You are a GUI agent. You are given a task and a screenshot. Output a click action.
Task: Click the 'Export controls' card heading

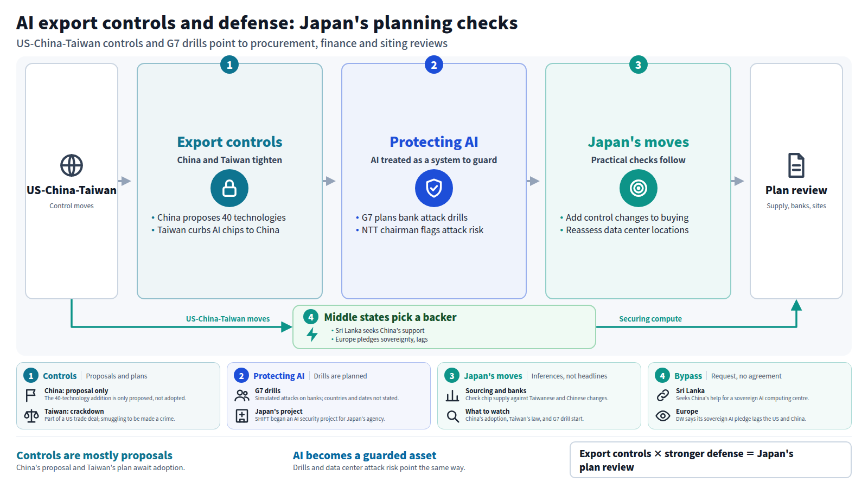pos(229,142)
